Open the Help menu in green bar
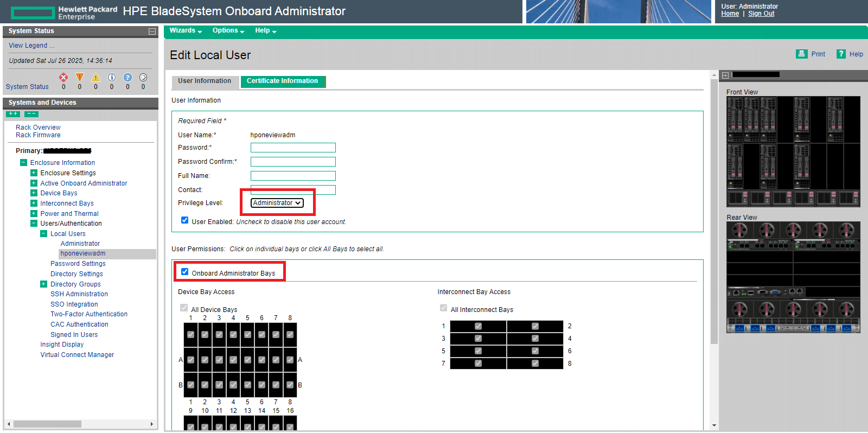 pyautogui.click(x=266, y=31)
